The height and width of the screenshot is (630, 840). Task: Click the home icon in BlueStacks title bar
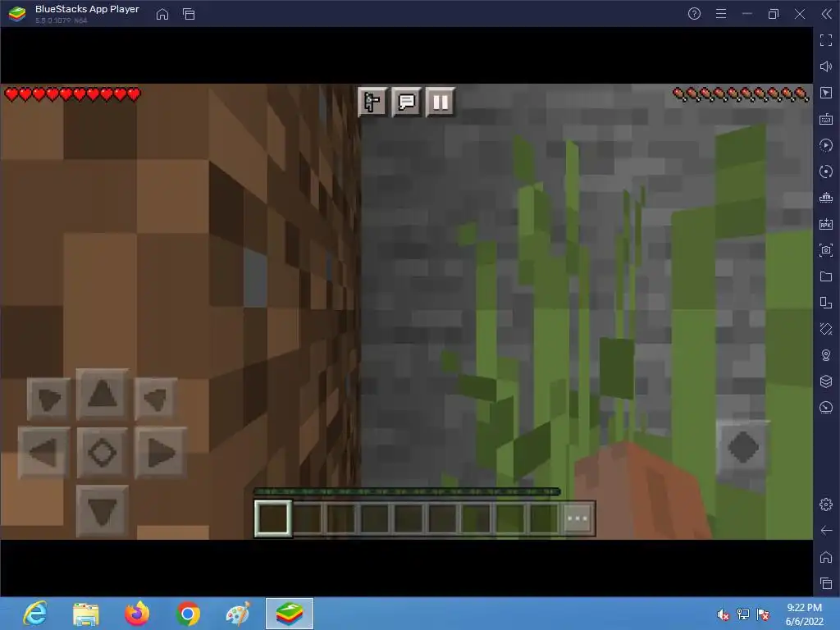point(162,15)
